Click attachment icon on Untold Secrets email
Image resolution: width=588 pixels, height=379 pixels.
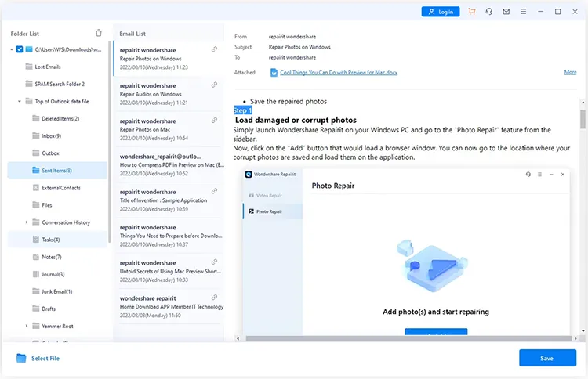[x=214, y=262]
